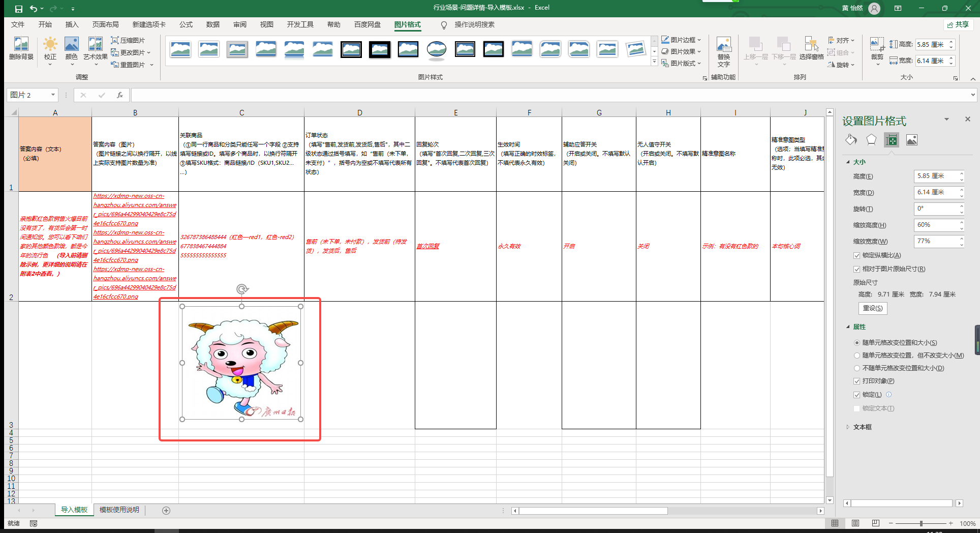The image size is (980, 533).
Task: Click the insert function fx icon
Action: click(x=120, y=95)
